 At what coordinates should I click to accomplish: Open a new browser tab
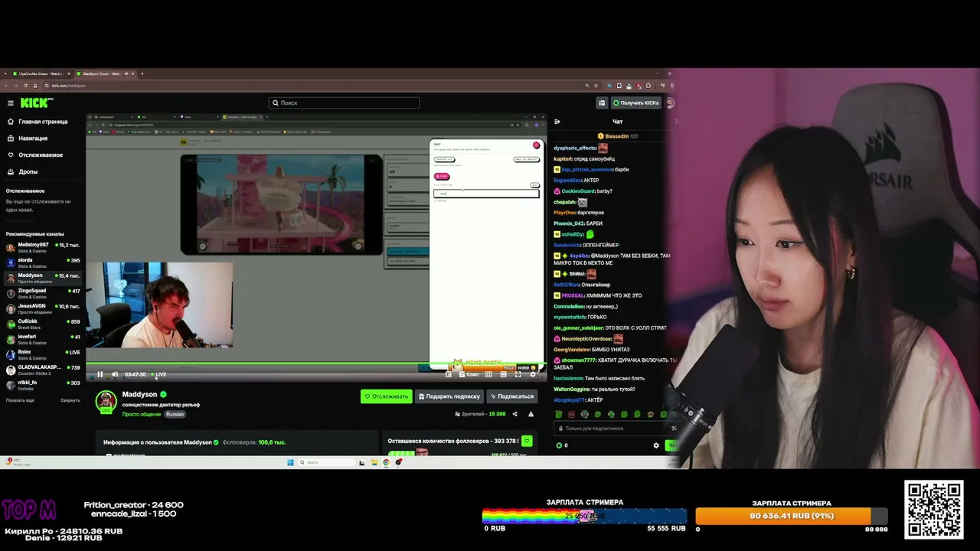point(142,73)
